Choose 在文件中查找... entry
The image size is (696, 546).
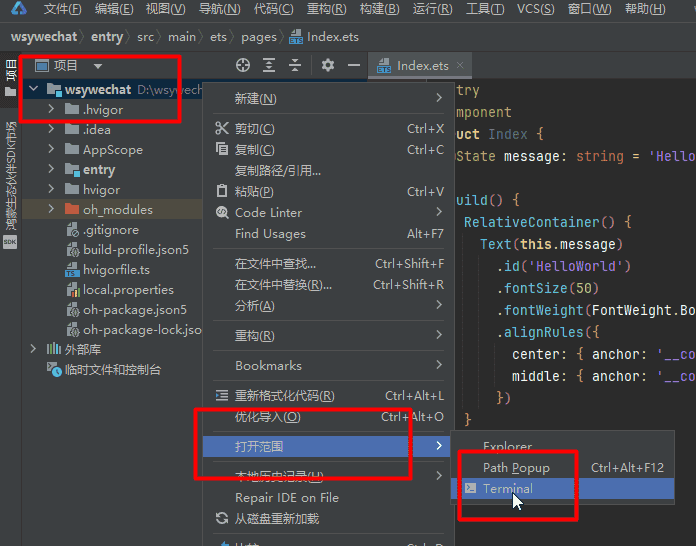coord(328,264)
